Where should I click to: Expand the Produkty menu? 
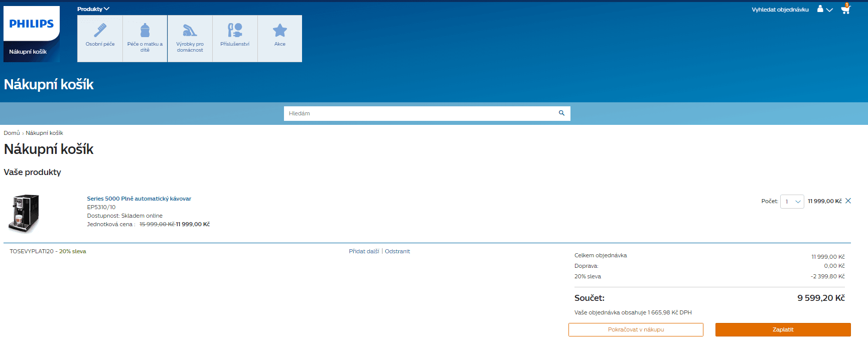pyautogui.click(x=93, y=9)
